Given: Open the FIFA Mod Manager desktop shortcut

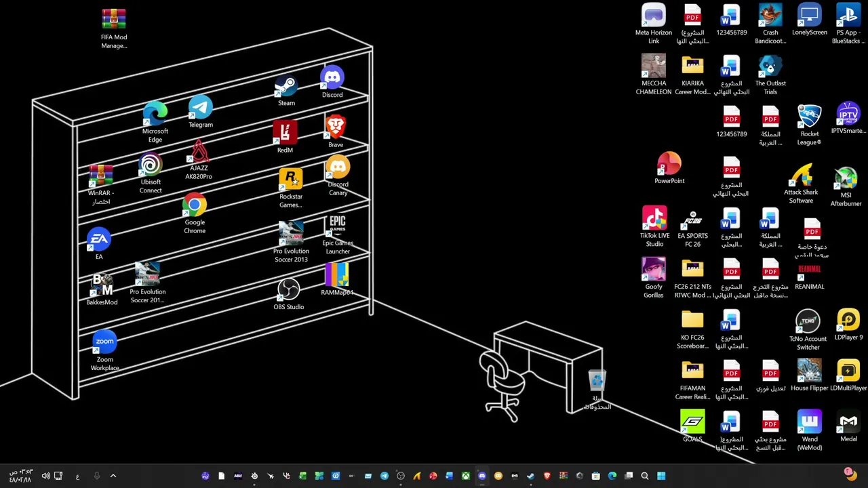Looking at the screenshot, I should coord(114,28).
